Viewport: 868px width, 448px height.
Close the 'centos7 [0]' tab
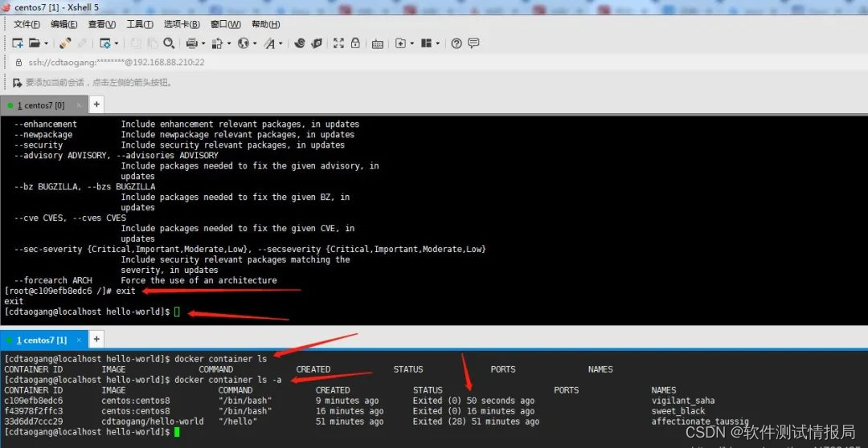[79, 105]
